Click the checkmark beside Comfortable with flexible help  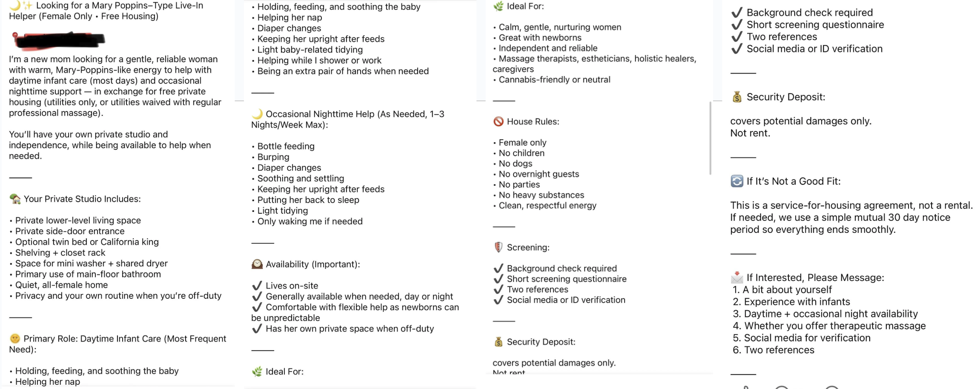coord(257,307)
